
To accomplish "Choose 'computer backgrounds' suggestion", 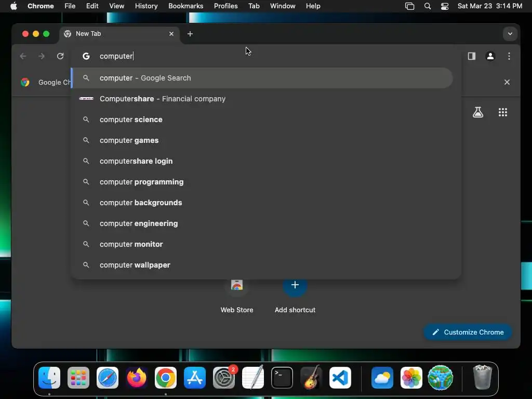I will 262,203.
